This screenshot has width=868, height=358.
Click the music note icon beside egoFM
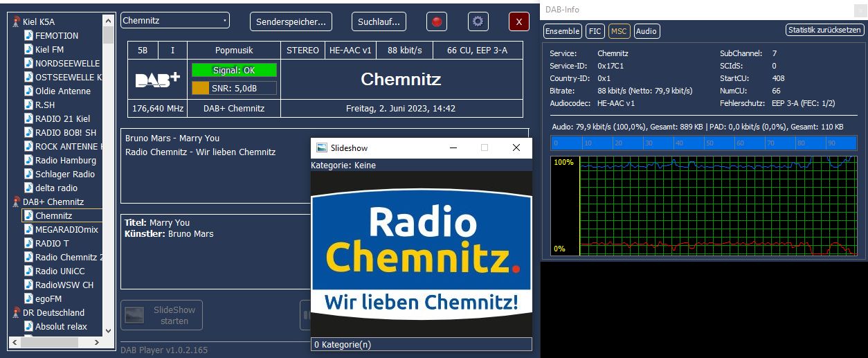(x=28, y=298)
